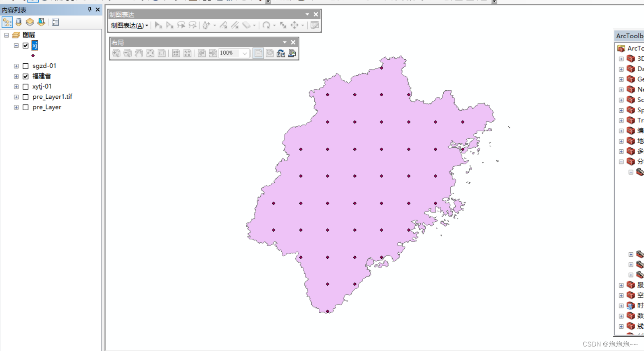Click Zoom Whole Page icon
644x351 pixels.
150,53
